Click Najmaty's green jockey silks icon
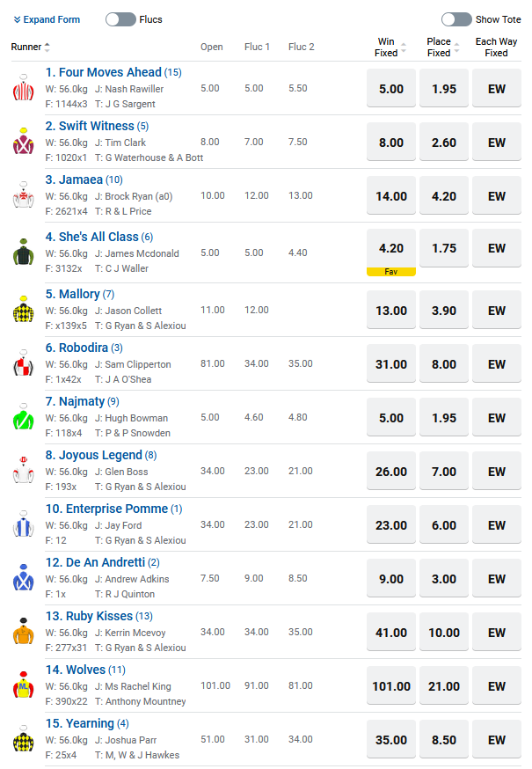 [x=23, y=417]
